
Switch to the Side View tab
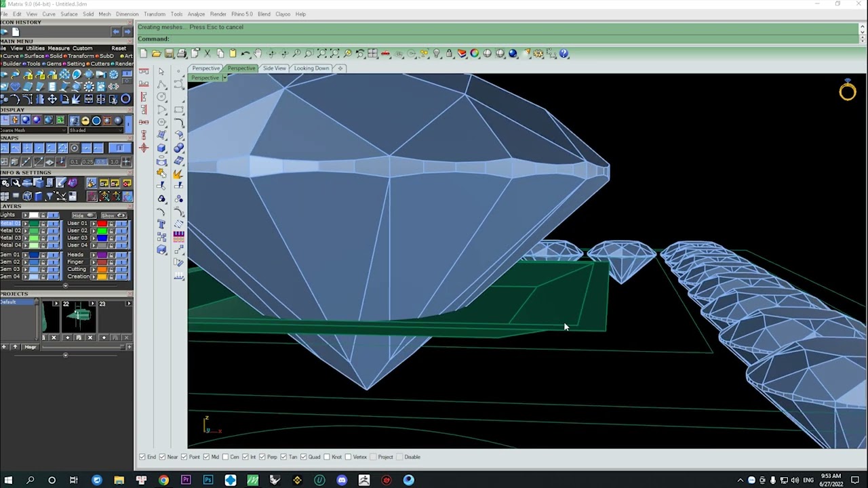[x=275, y=68]
